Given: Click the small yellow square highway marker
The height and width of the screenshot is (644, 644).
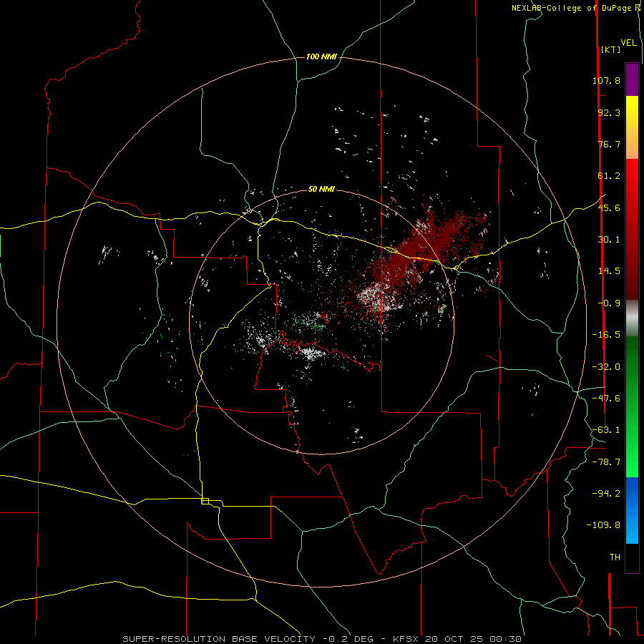Looking at the screenshot, I should [205, 501].
